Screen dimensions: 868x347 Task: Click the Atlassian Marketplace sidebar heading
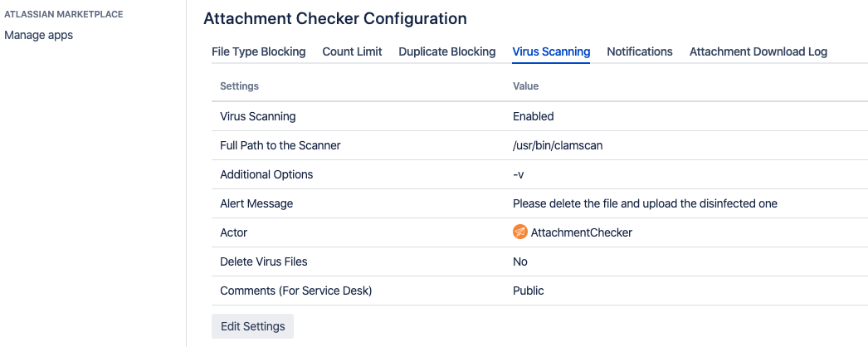(x=64, y=14)
